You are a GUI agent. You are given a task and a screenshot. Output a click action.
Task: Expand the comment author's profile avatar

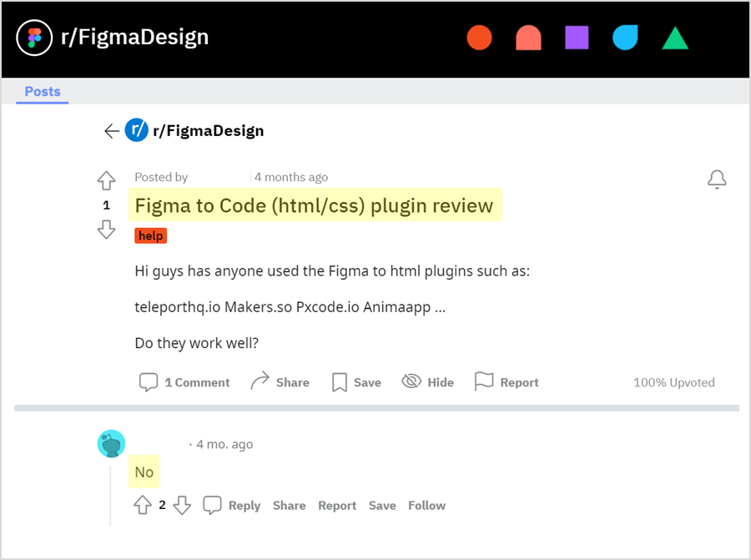[x=110, y=443]
